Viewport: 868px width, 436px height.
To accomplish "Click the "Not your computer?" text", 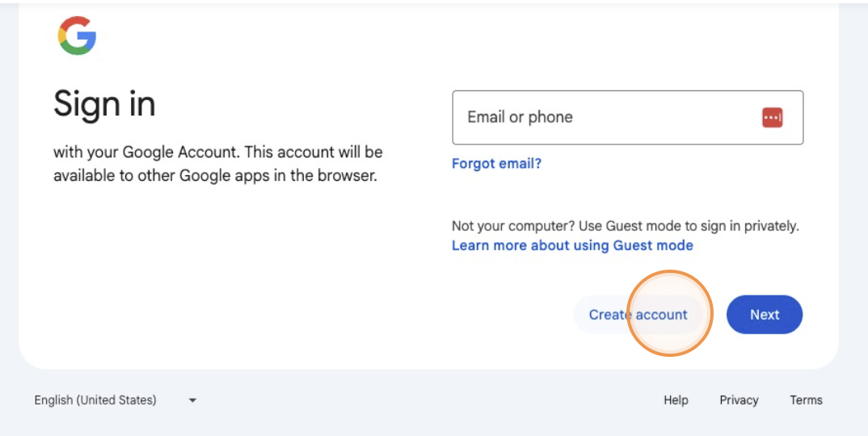I will coord(513,226).
